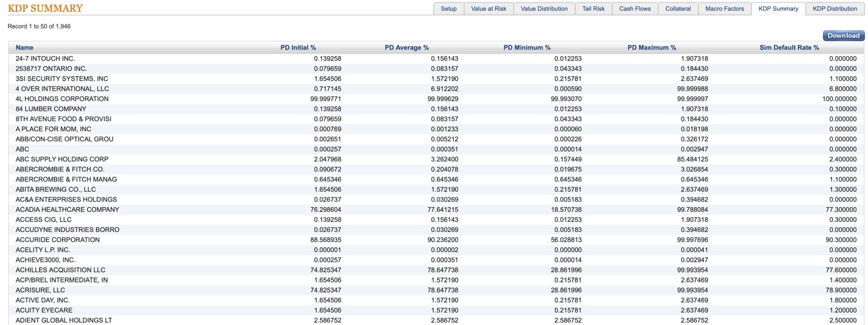Click ABERCROMBIE & FITCH CO. PD Maximum 3.026854
Screen dimensions: 868x325
(x=694, y=169)
